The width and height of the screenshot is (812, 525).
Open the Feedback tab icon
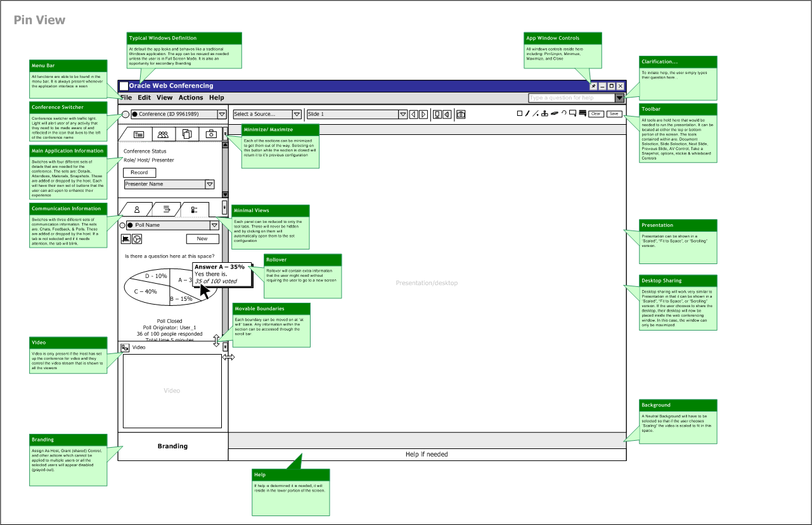166,209
